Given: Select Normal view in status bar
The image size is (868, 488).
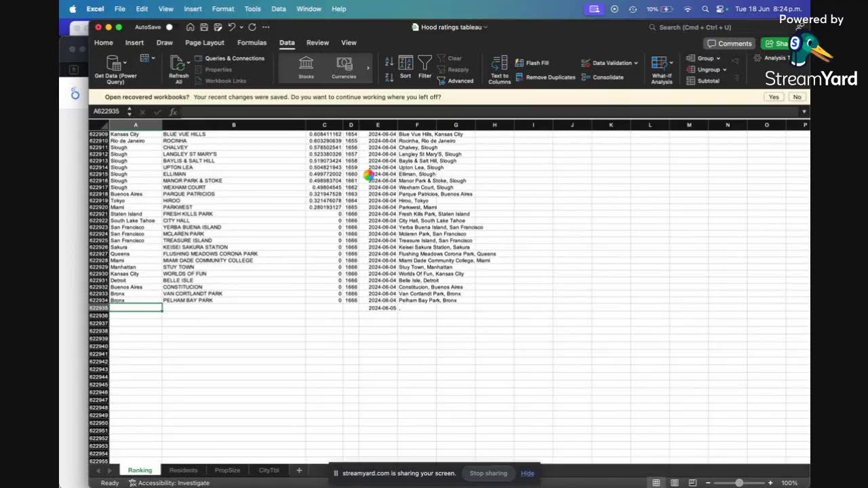Looking at the screenshot, I should 656,483.
